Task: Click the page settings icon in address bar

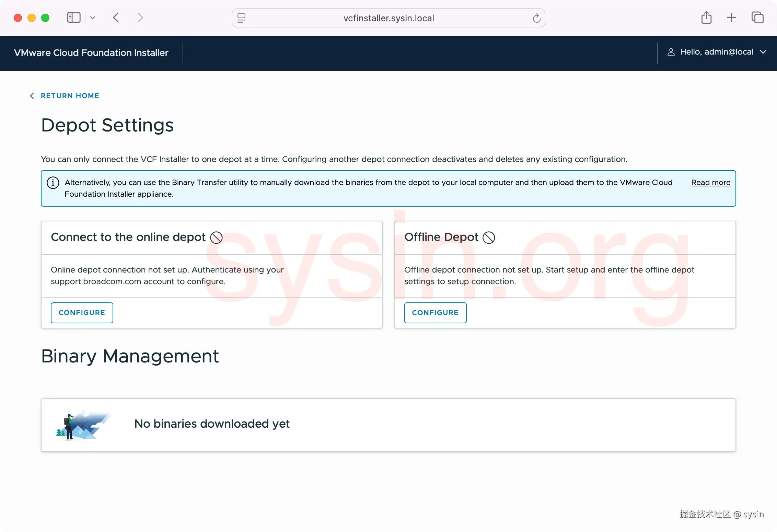Action: pyautogui.click(x=241, y=18)
